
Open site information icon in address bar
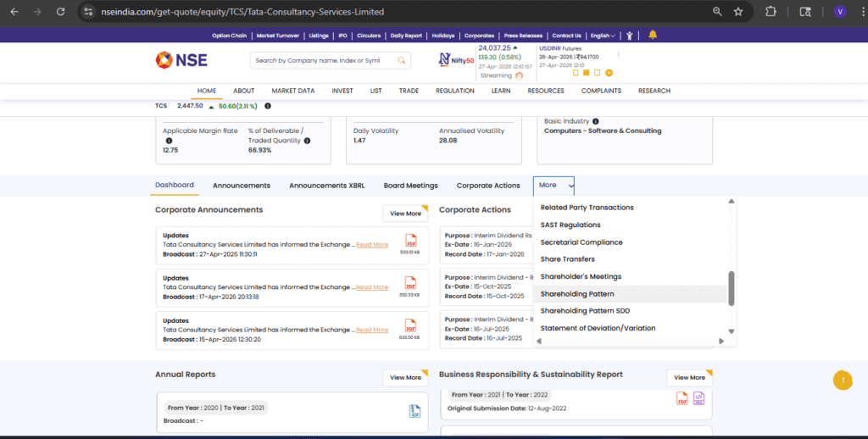point(88,12)
